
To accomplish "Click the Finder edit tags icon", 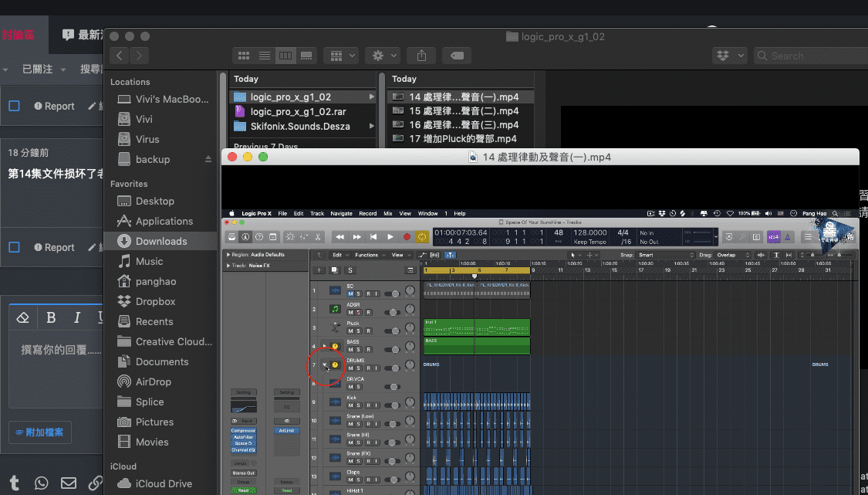I will pos(457,56).
